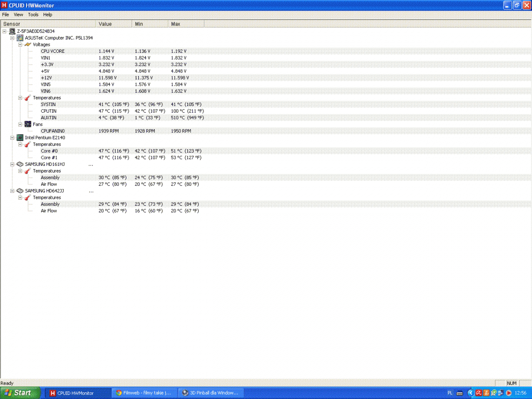Image resolution: width=532 pixels, height=399 pixels.
Task: Select the SYSTIN temperature row
Action: click(266, 104)
